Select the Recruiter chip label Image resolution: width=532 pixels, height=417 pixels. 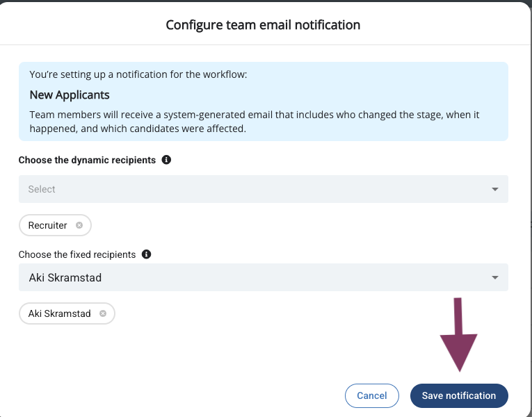(48, 225)
